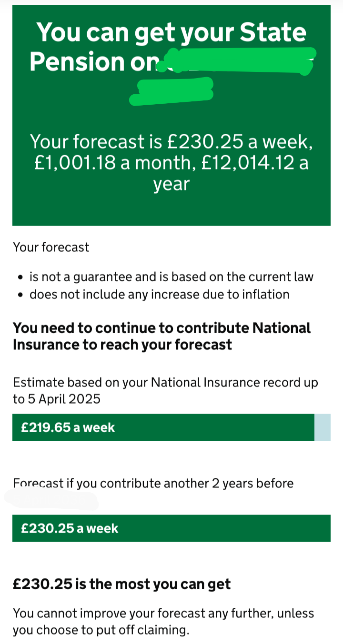Click the "Estimate based on your National Insurance record" text
343x644 pixels.
165,382
